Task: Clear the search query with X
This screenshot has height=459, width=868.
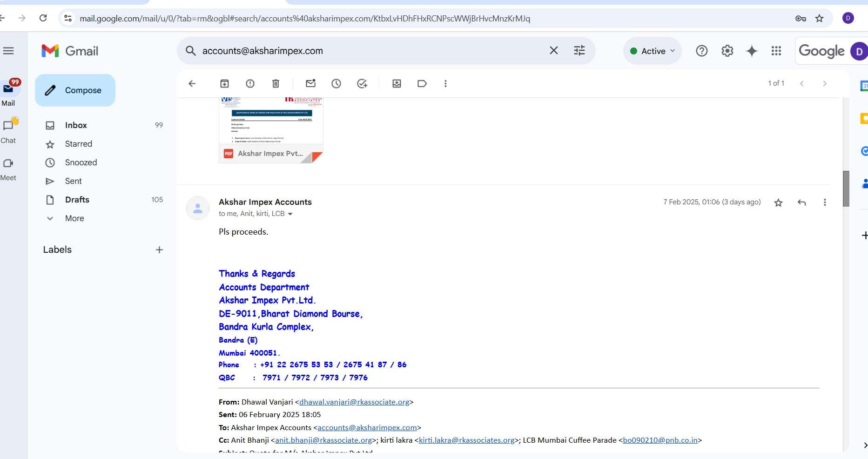Action: (x=553, y=50)
